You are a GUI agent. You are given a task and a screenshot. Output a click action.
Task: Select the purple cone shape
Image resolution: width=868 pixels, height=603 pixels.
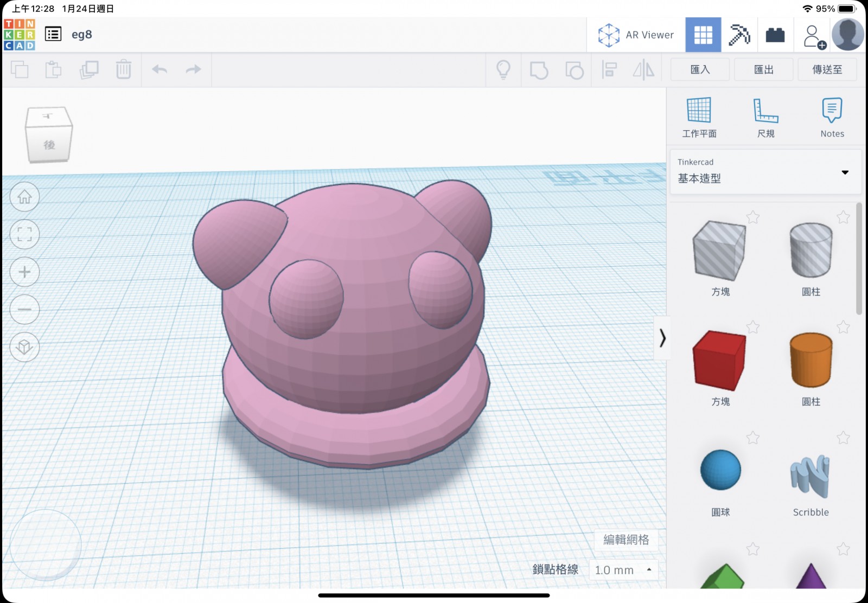click(811, 577)
